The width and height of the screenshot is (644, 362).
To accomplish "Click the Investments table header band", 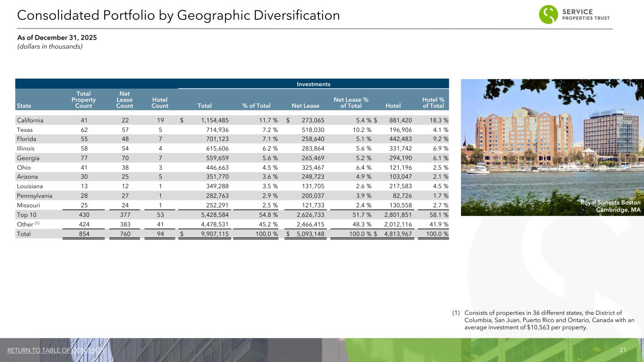I will 313,84.
